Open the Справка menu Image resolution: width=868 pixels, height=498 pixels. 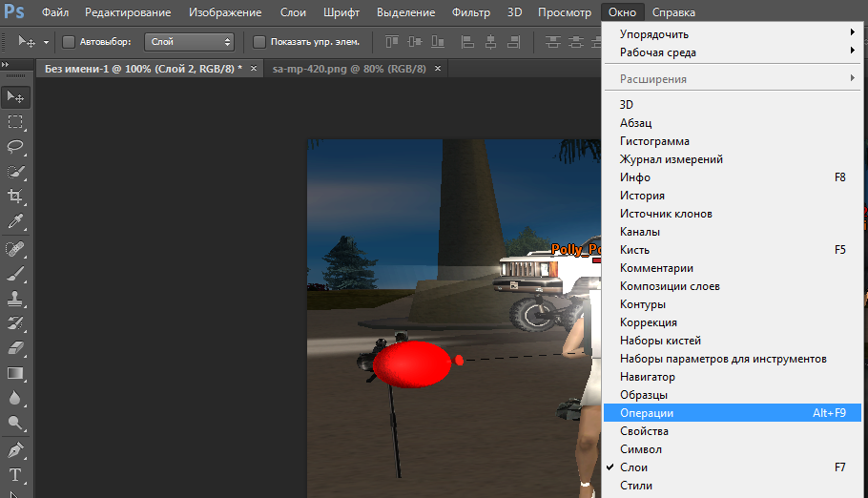coord(673,12)
